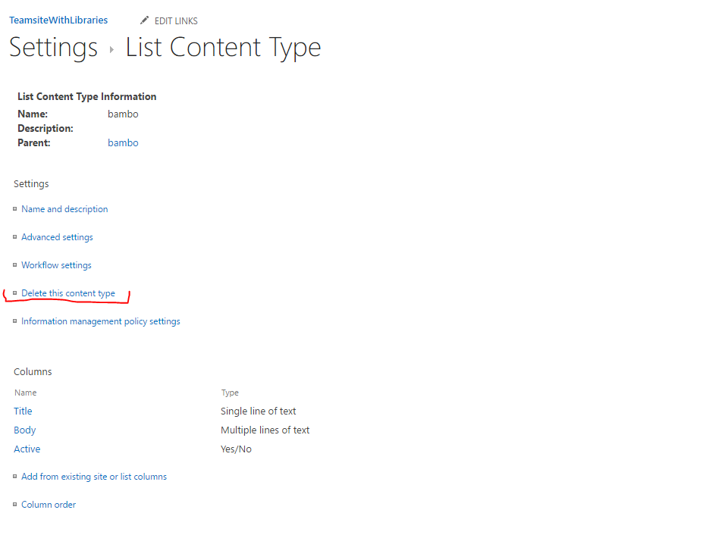Image resolution: width=728 pixels, height=560 pixels.
Task: Open the Active column
Action: tap(27, 449)
